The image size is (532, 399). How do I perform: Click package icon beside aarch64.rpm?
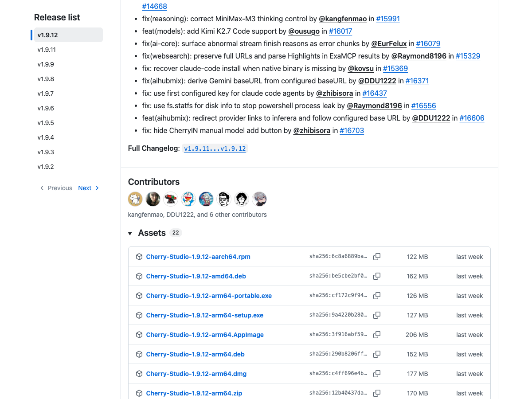(139, 257)
